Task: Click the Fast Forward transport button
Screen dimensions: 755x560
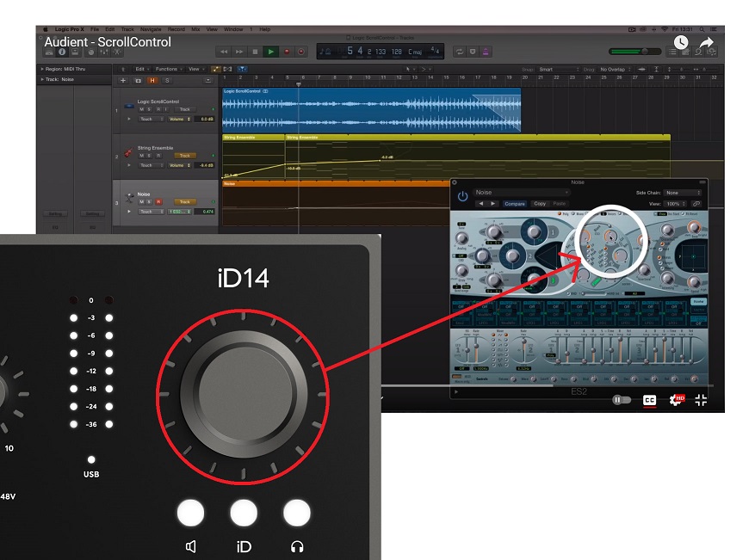Action: point(239,52)
